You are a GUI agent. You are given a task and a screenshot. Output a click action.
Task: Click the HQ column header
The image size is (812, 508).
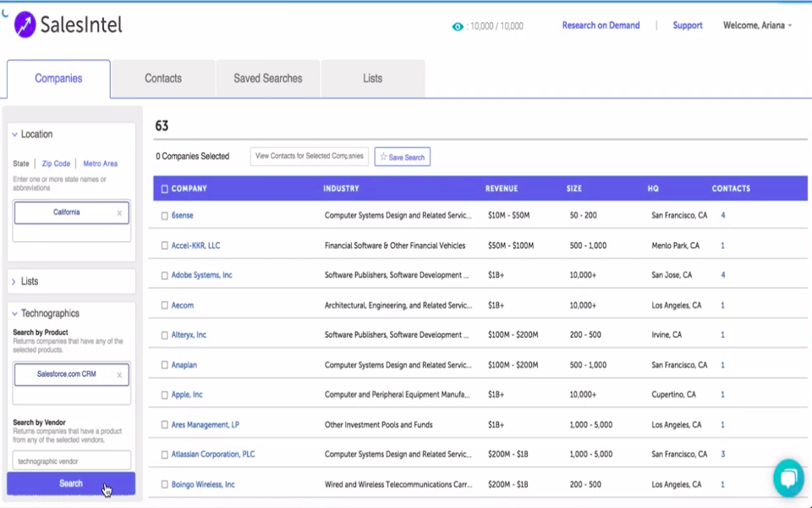[x=653, y=189]
